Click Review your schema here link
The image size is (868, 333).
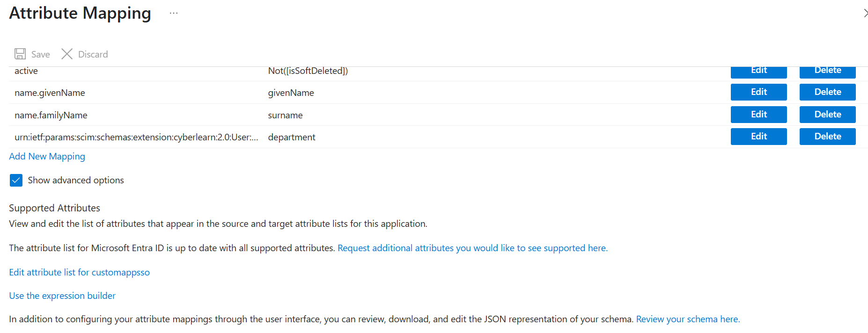pyautogui.click(x=688, y=319)
